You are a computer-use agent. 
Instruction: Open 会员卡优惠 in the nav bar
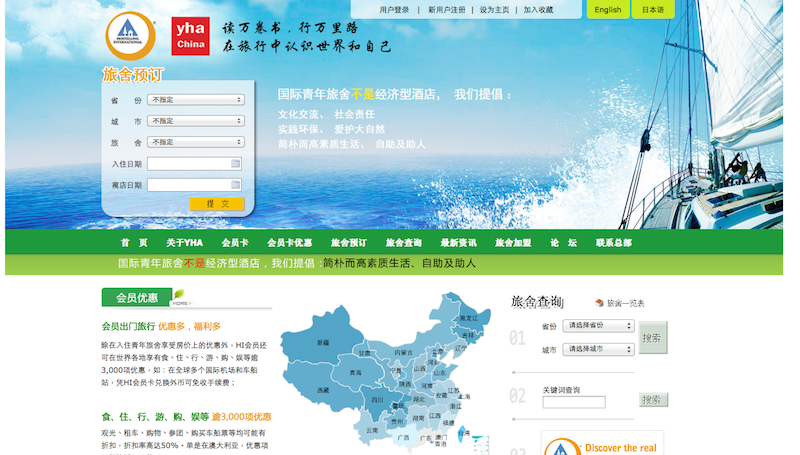coord(289,243)
